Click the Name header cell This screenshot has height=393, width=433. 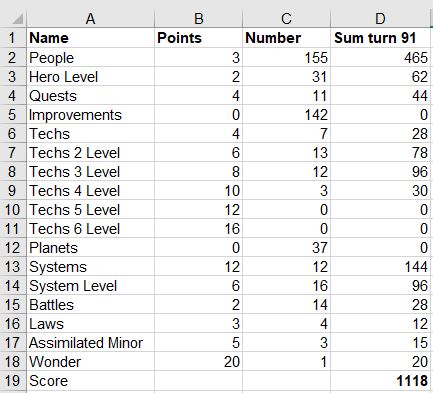(x=90, y=38)
